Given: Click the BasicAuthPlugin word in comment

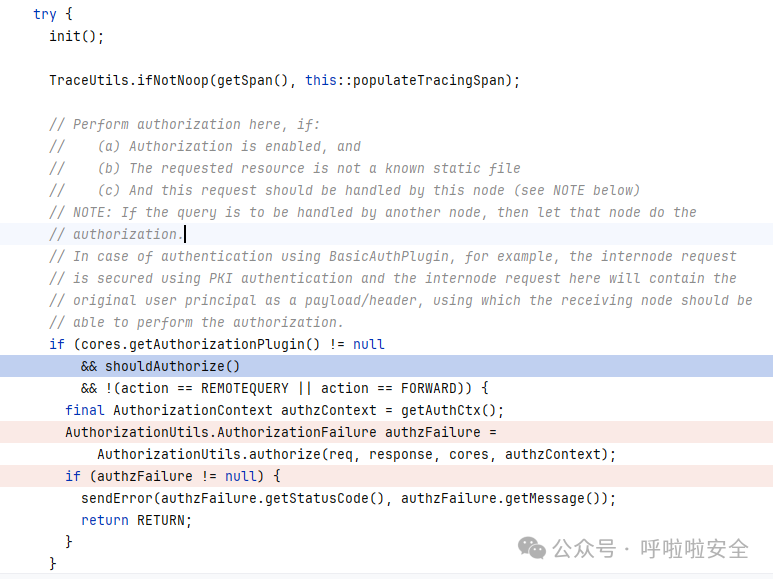Looking at the screenshot, I should (389, 256).
